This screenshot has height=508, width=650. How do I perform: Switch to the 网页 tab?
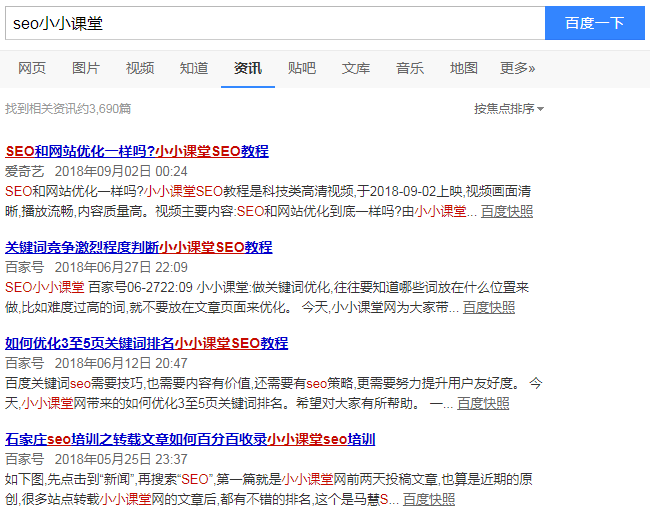(x=32, y=68)
